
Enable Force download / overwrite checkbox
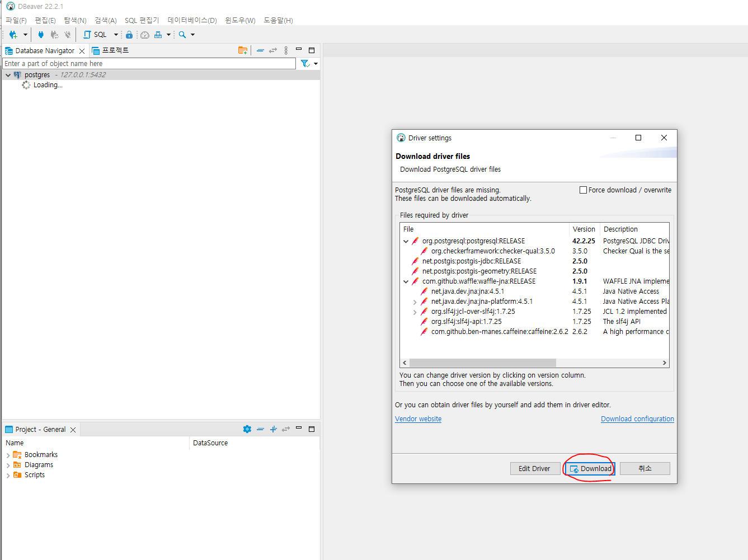point(584,190)
